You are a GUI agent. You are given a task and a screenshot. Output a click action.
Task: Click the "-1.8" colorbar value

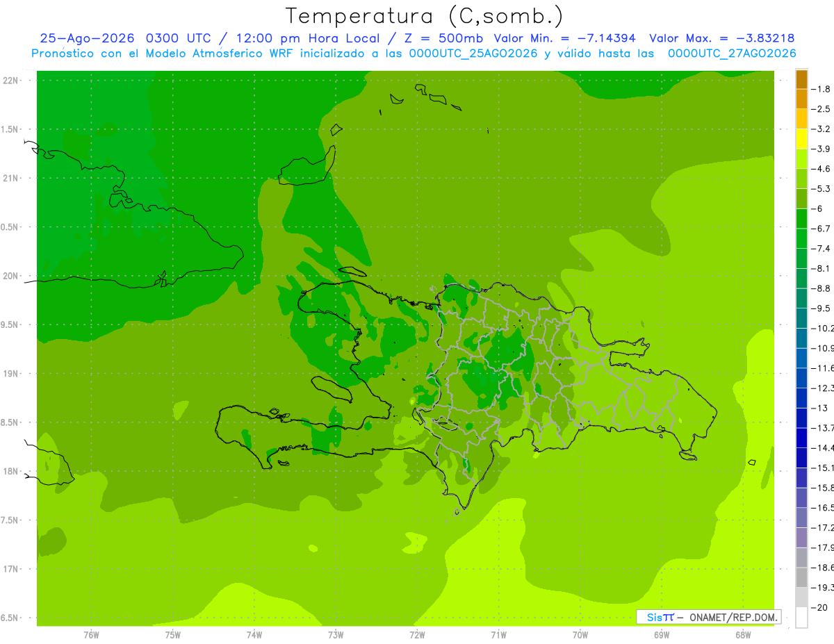coord(821,89)
